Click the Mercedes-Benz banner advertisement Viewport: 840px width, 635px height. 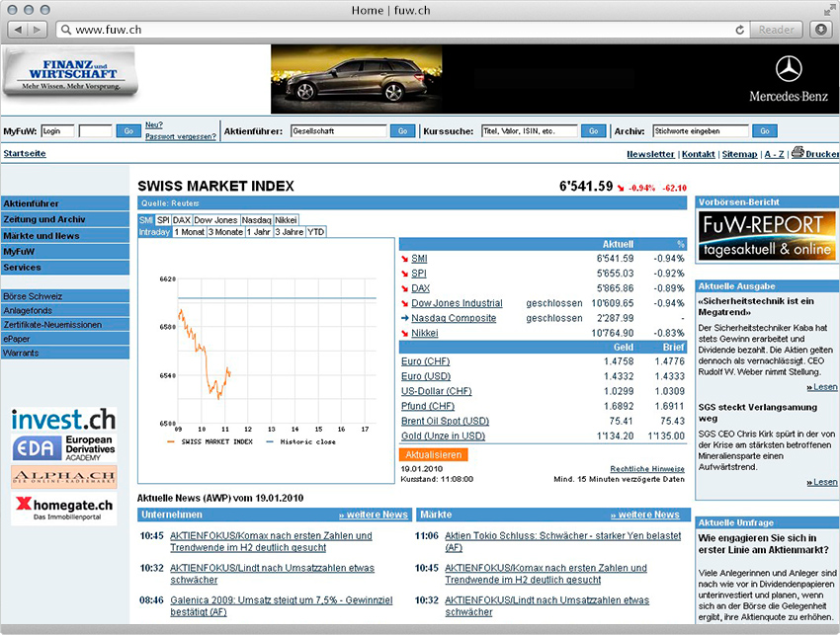tap(554, 79)
